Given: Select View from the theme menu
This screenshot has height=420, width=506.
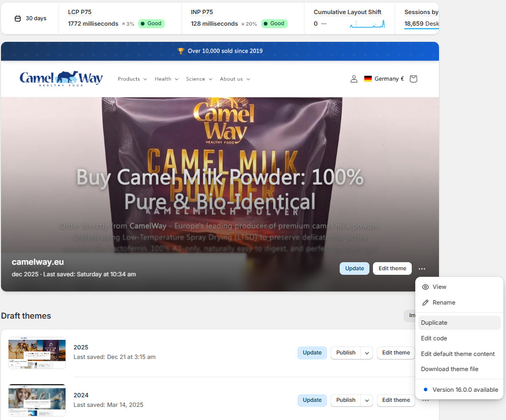Looking at the screenshot, I should pos(459,287).
